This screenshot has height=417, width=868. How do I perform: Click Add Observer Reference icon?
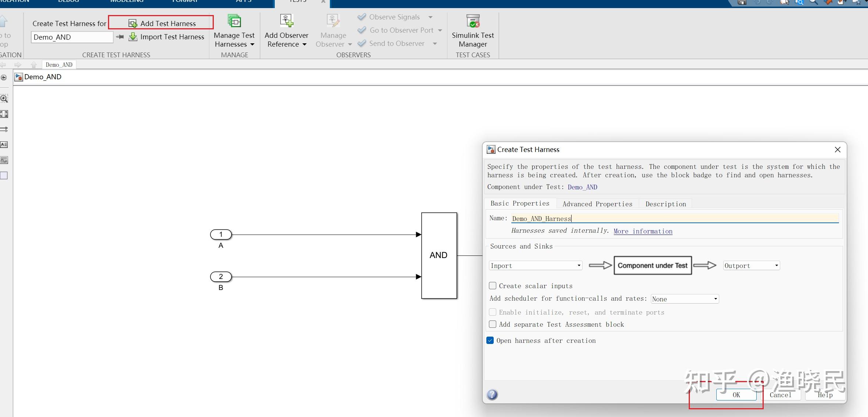coord(287,21)
